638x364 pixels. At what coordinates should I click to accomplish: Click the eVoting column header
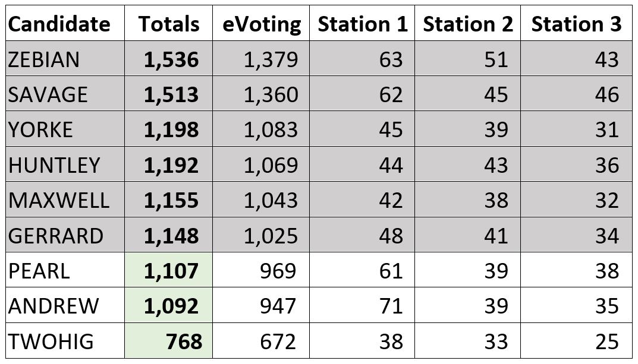pyautogui.click(x=261, y=23)
